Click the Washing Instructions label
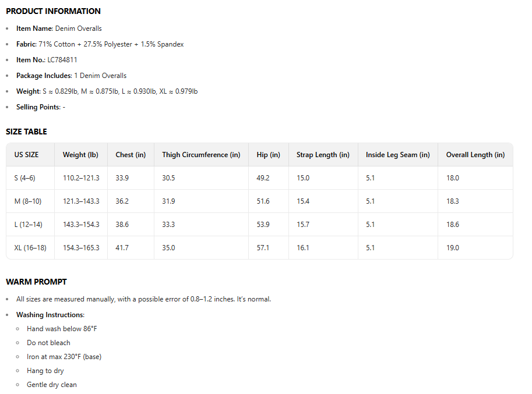This screenshot has width=532, height=394. [x=50, y=315]
